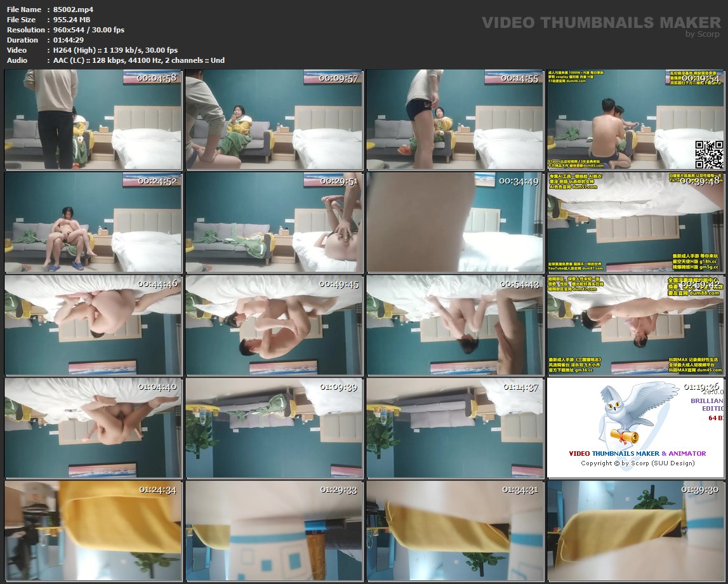The image size is (728, 584).
Task: Select the thumbnail stamped 01:34:31
Action: tap(455, 531)
